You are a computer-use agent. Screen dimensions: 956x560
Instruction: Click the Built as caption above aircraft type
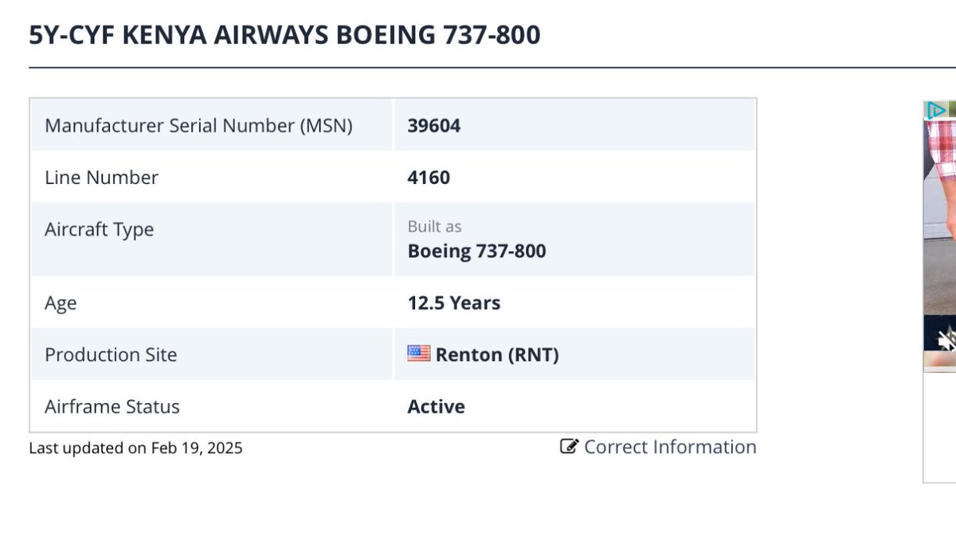434,226
